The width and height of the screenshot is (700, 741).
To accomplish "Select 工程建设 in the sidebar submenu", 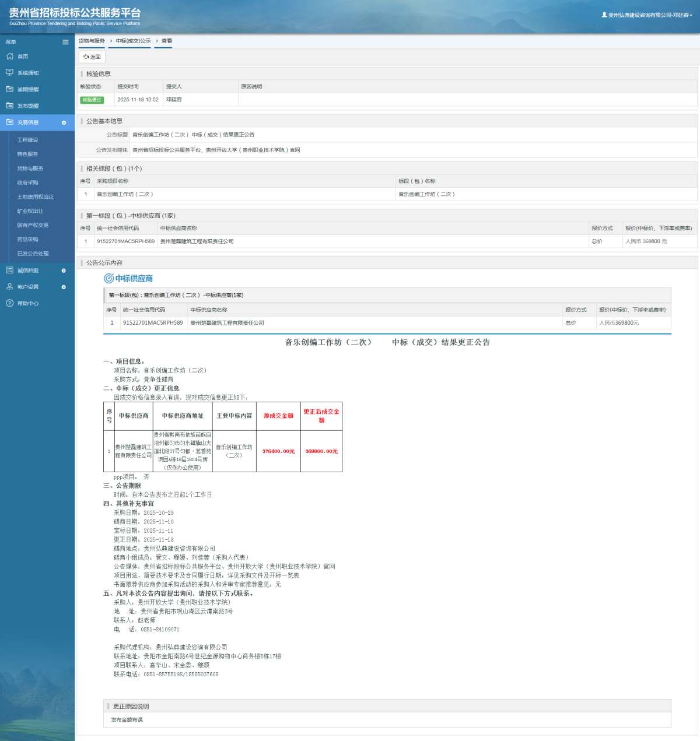I will tap(27, 140).
